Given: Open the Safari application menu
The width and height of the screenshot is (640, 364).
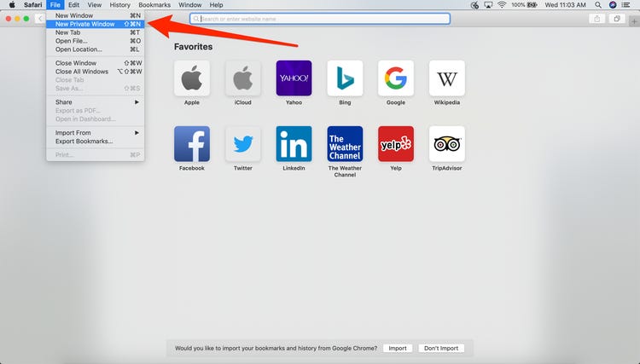Looking at the screenshot, I should tap(32, 5).
